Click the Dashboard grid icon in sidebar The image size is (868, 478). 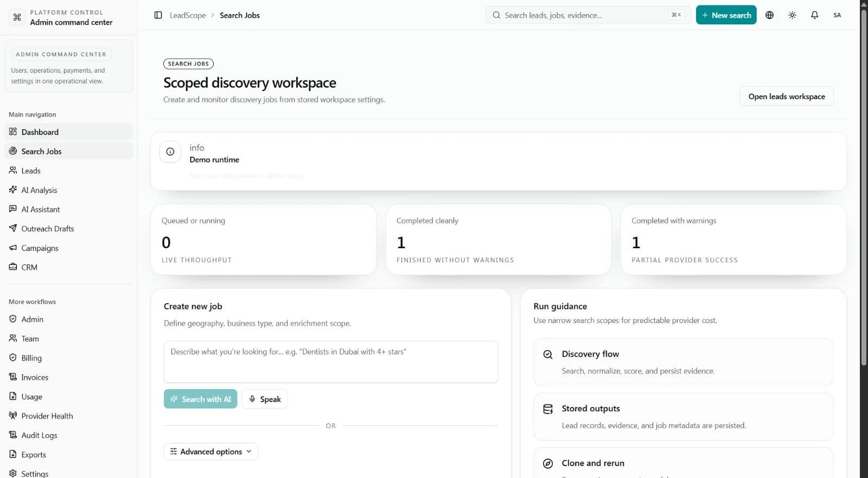pos(13,132)
